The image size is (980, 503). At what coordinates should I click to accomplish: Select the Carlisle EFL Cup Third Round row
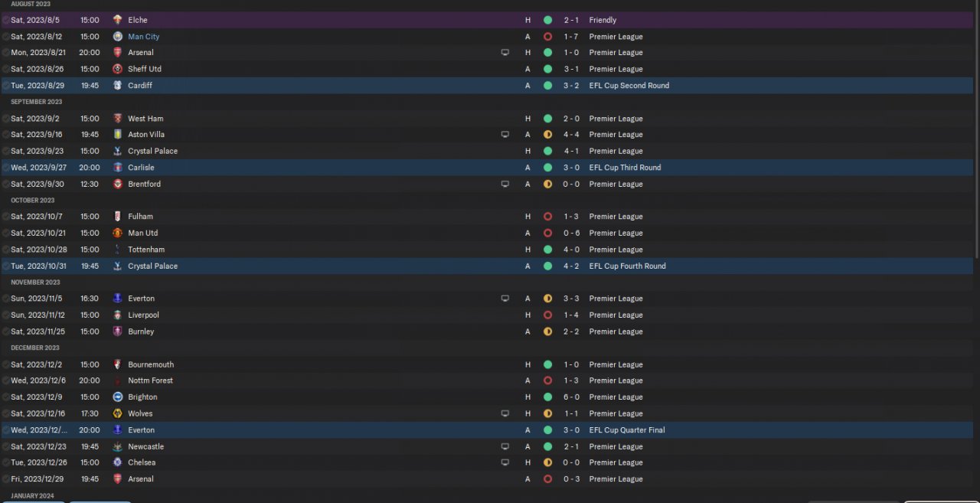pos(306,168)
